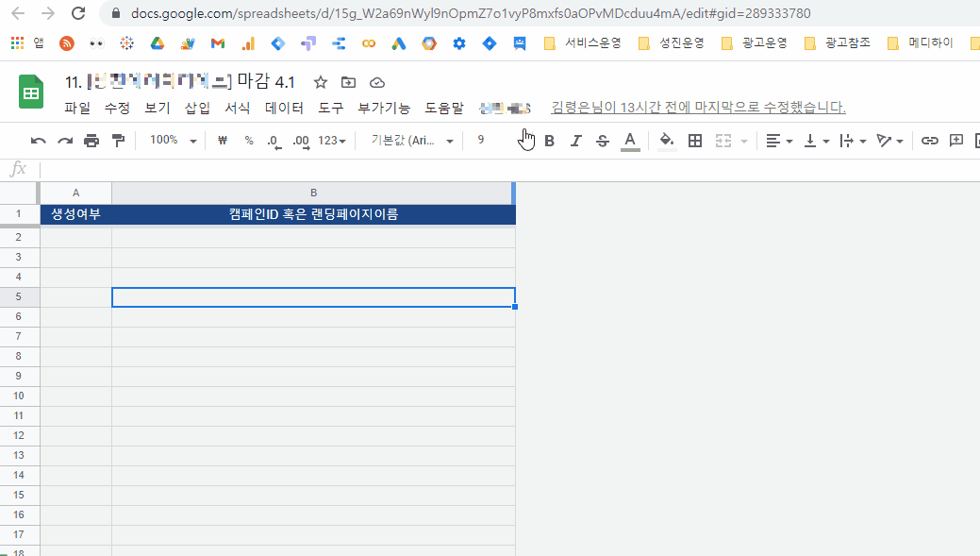Screen dimensions: 980x556
Task: Click merge cells icon
Action: [723, 141]
